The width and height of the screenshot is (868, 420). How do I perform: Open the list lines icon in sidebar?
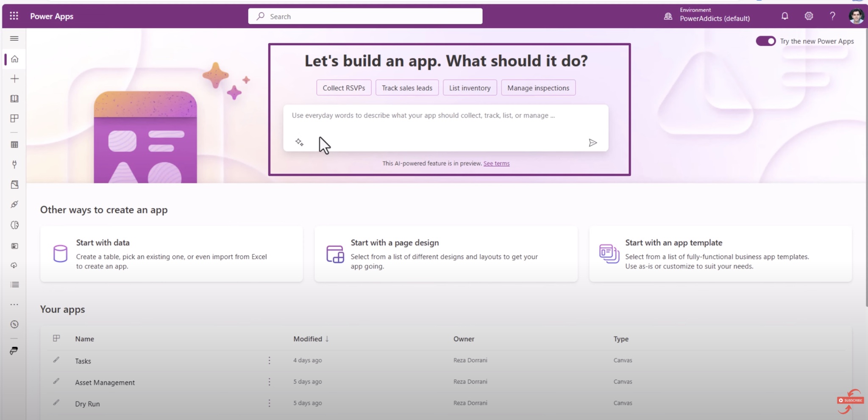(x=14, y=285)
